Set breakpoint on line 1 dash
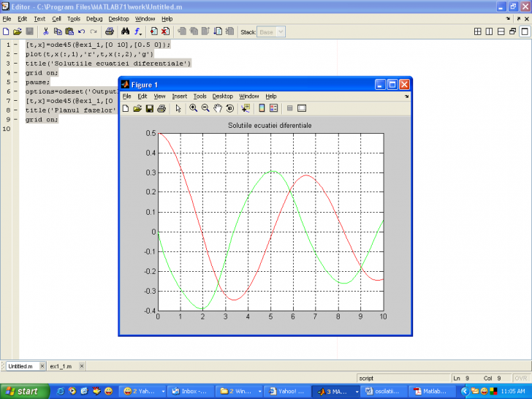The height and width of the screenshot is (399, 532). click(15, 45)
